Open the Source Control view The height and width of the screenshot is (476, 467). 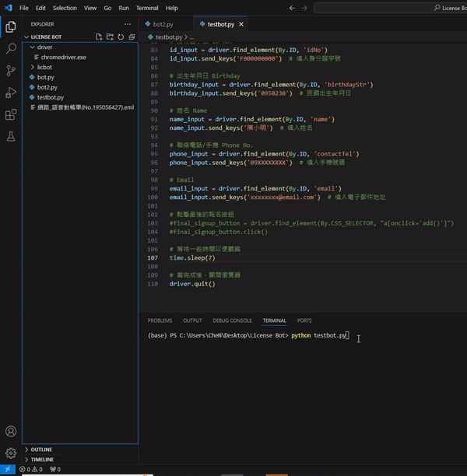point(11,71)
